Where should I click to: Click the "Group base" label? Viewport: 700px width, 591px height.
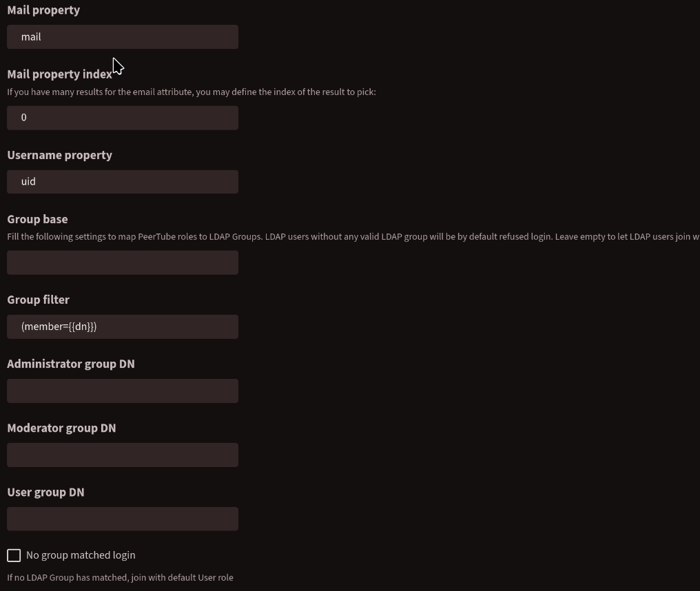point(37,219)
